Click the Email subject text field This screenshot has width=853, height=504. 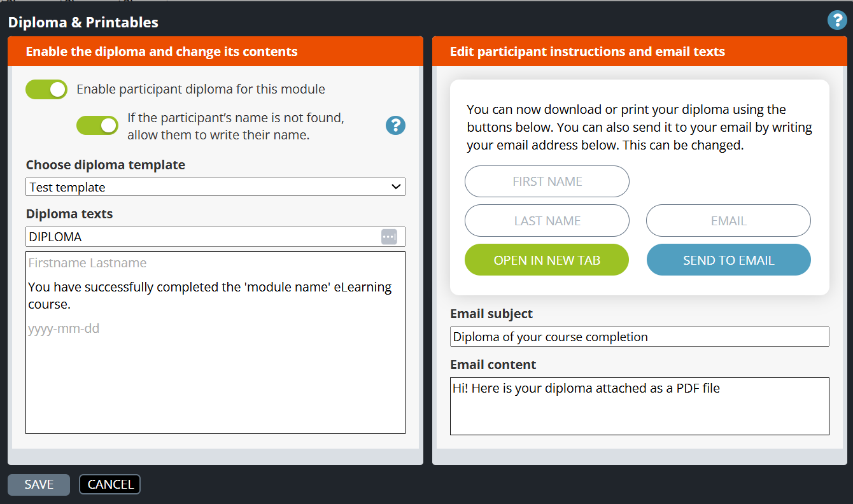pyautogui.click(x=639, y=337)
